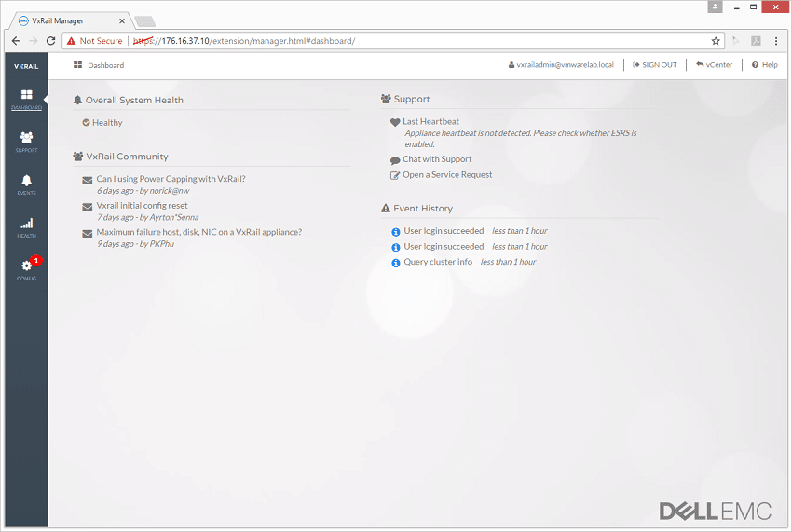The width and height of the screenshot is (792, 532).
Task: Click SIGN OUT link
Action: click(659, 65)
